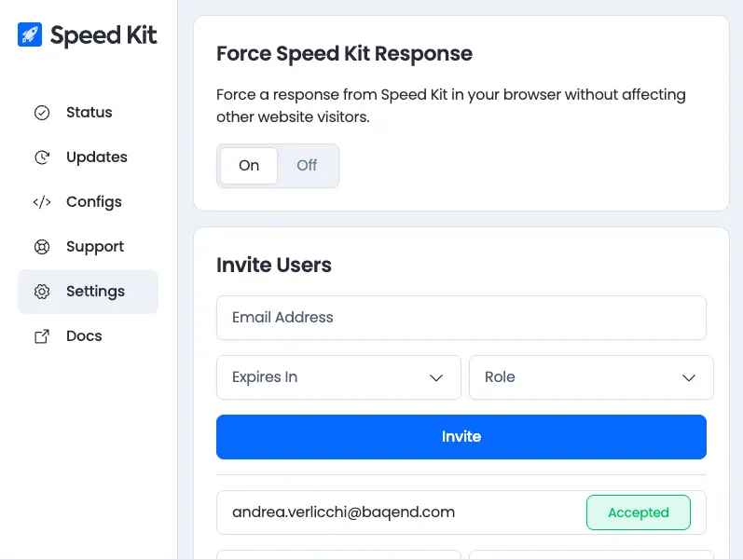This screenshot has height=560, width=743.
Task: Click the Docs external link icon
Action: (x=42, y=336)
